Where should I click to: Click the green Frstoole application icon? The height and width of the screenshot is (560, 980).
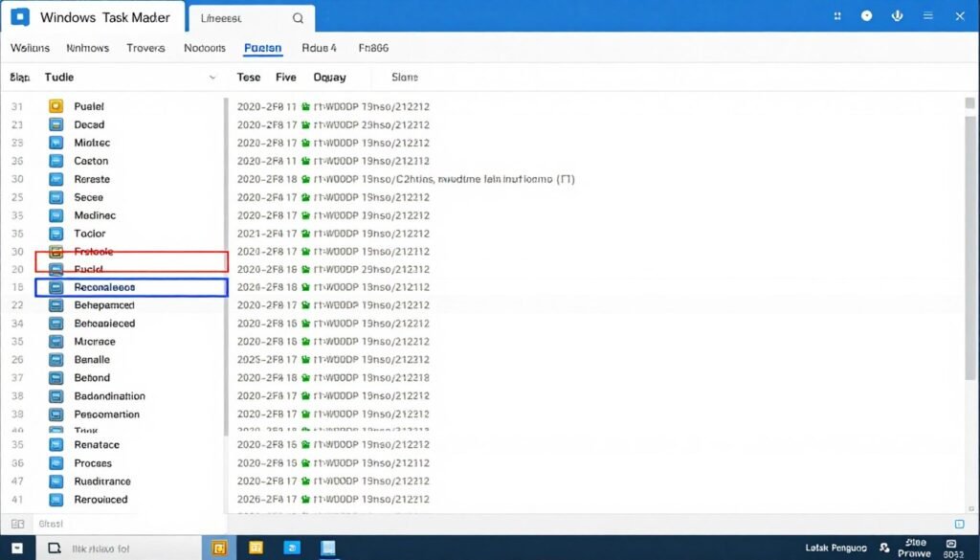pyautogui.click(x=56, y=251)
